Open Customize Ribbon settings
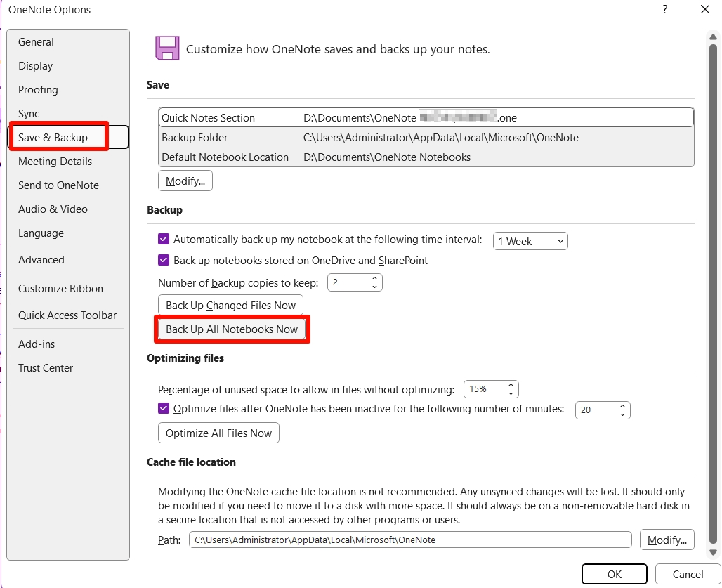 point(60,288)
